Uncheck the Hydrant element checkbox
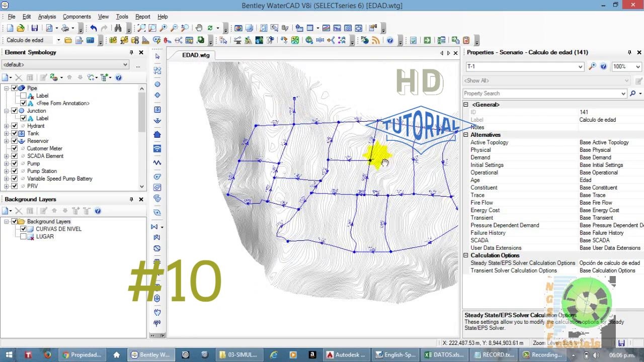 (14, 126)
